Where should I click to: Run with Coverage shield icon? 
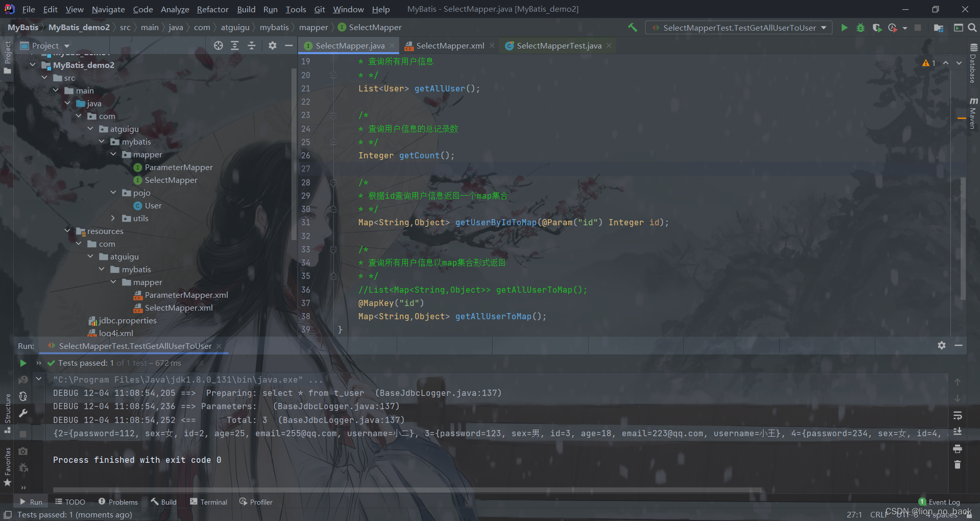point(877,28)
